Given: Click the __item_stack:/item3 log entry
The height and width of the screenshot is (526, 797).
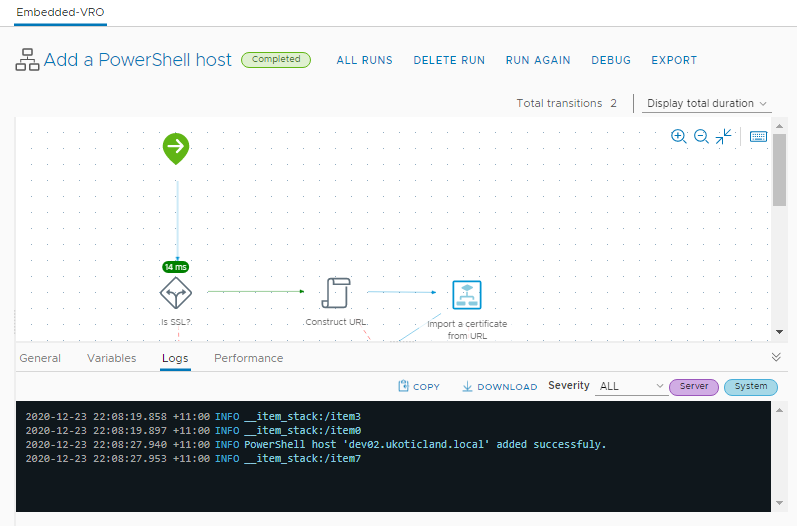Looking at the screenshot, I should point(193,416).
